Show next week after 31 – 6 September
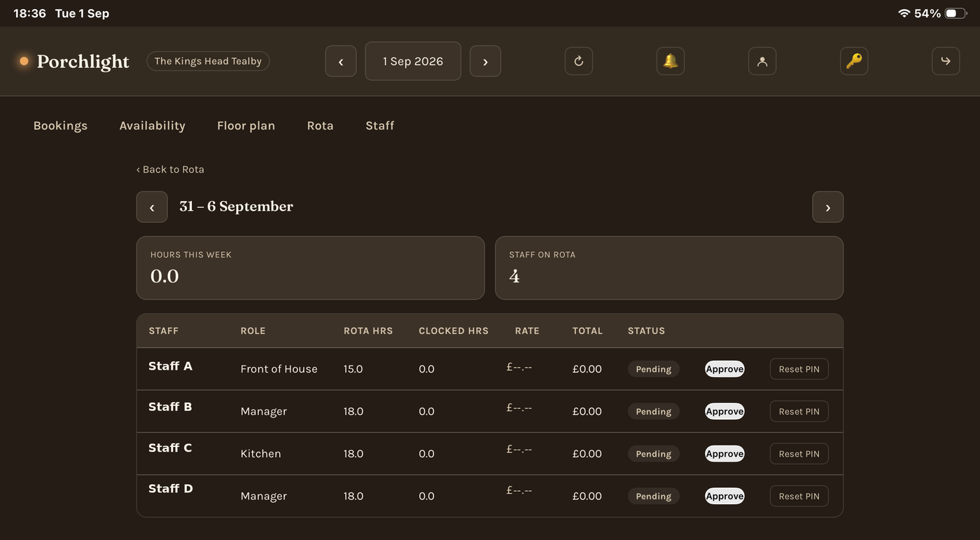 coord(828,207)
